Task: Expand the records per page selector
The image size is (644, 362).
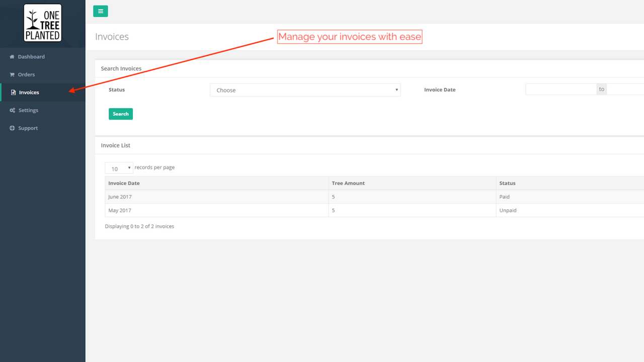Action: coord(119,168)
